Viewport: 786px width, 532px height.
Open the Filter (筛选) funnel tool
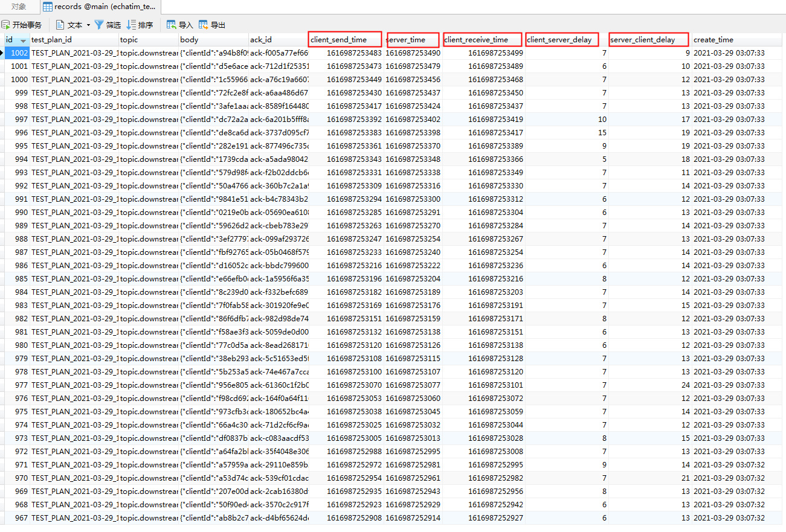(99, 25)
